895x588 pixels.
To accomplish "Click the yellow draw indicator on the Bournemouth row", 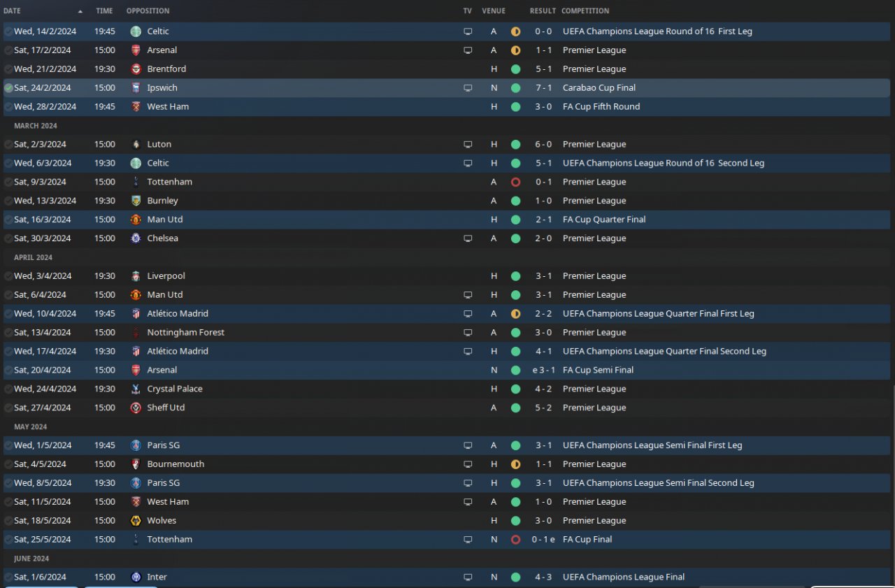I will click(515, 464).
